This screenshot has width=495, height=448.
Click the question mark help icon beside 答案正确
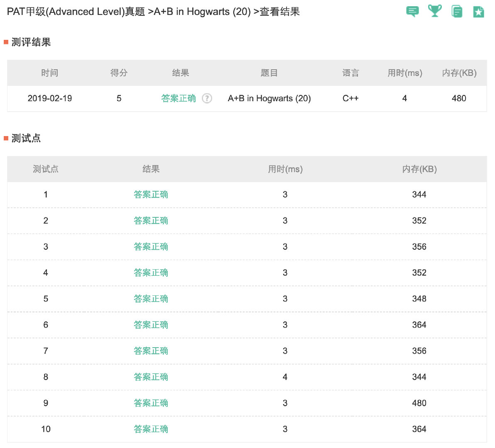coord(207,98)
